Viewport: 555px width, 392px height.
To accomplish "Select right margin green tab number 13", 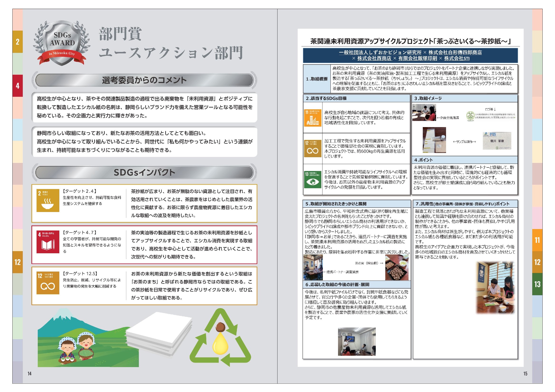I will tap(537, 284).
